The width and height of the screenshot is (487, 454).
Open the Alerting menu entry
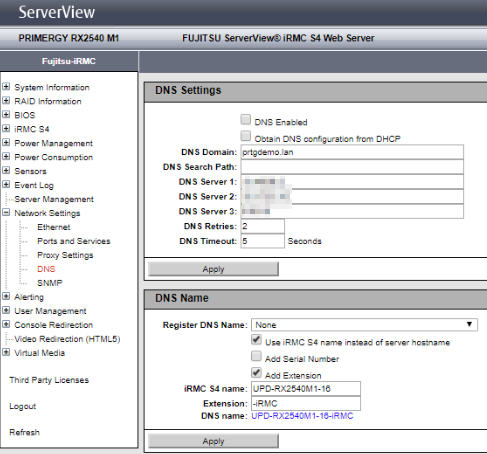pyautogui.click(x=29, y=297)
